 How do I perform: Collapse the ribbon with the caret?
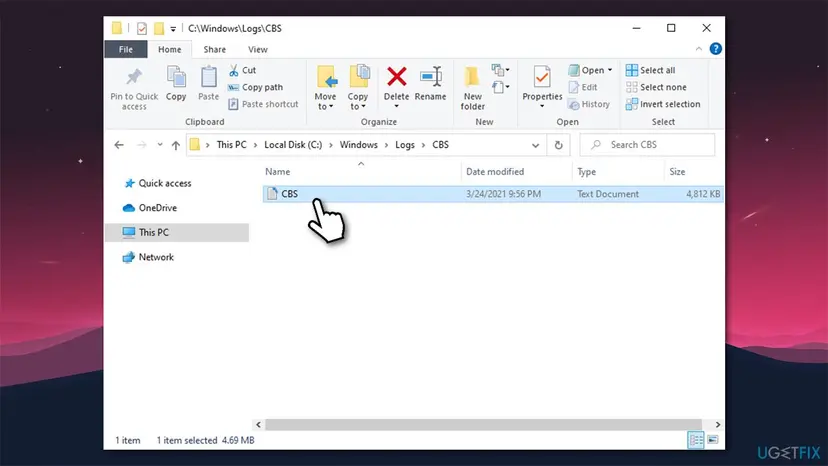pyautogui.click(x=699, y=49)
